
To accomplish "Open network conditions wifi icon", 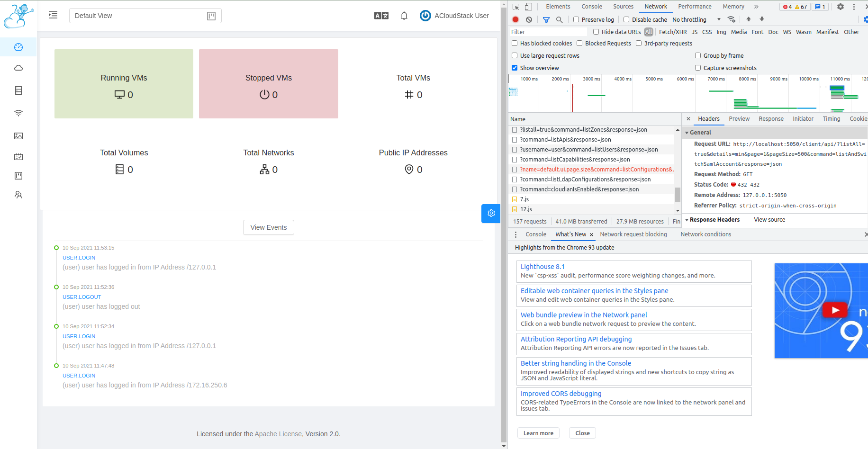I will tap(732, 19).
